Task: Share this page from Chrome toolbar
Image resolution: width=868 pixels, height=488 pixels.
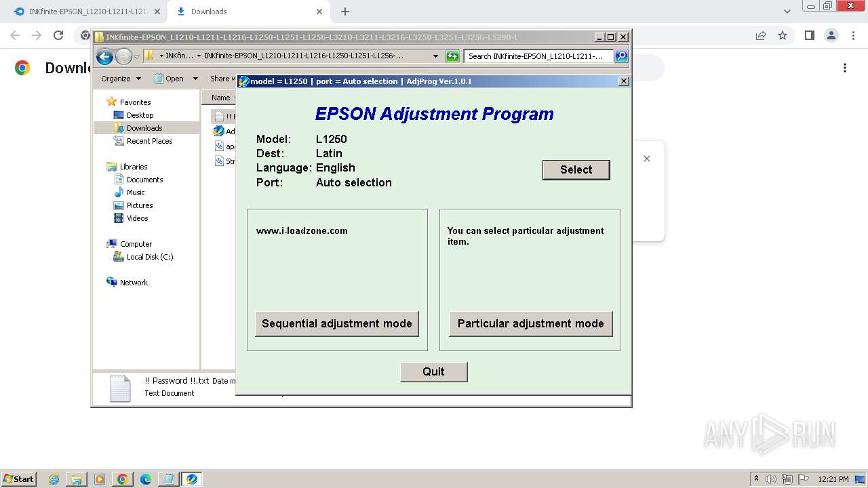Action: (x=761, y=35)
